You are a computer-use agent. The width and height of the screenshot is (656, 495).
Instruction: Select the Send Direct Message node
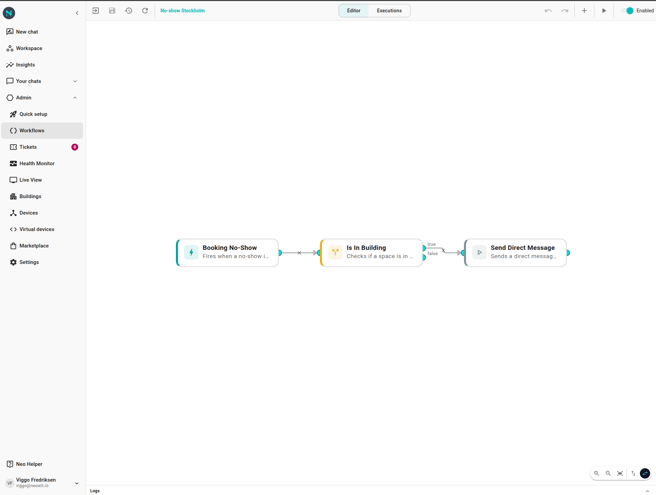(x=515, y=253)
